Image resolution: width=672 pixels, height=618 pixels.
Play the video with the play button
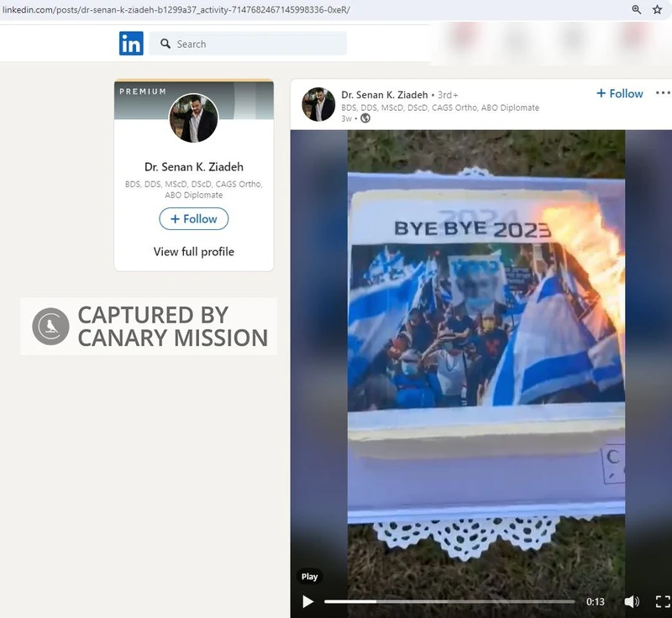(307, 601)
